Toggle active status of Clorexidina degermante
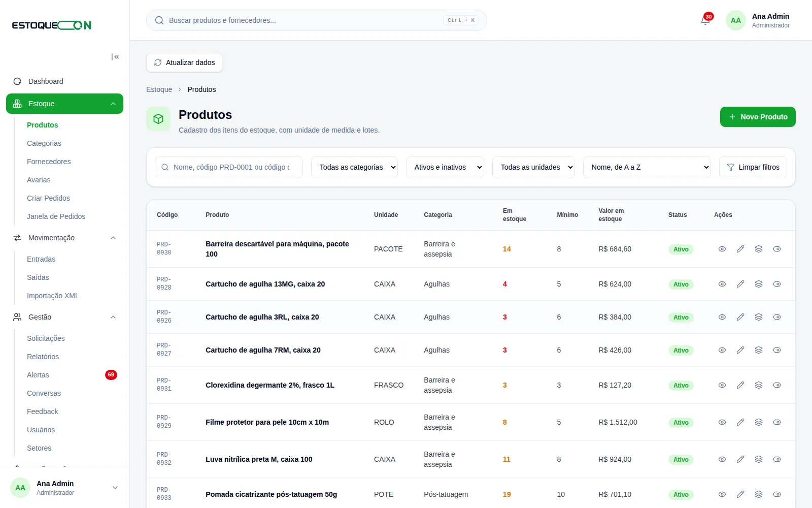 [777, 385]
